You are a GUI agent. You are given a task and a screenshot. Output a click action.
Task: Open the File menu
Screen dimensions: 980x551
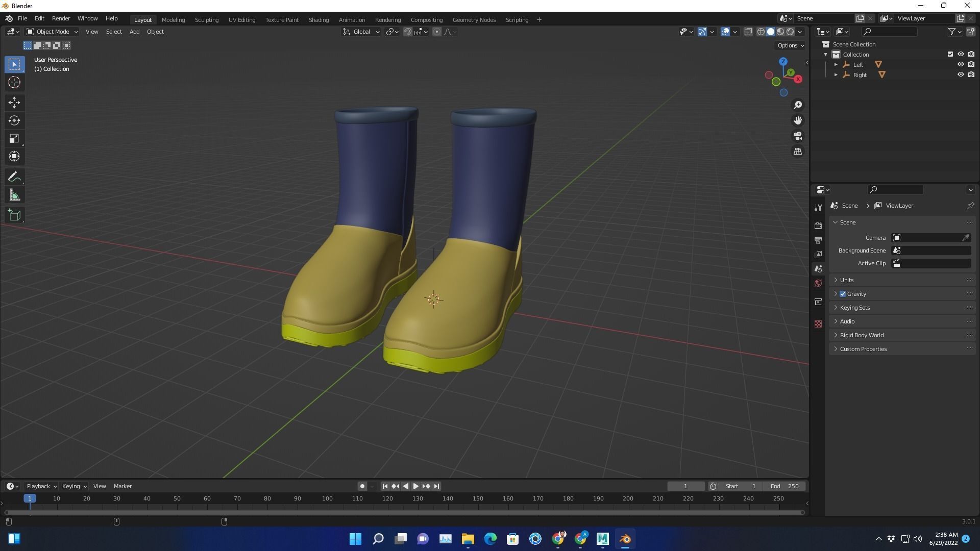coord(22,18)
